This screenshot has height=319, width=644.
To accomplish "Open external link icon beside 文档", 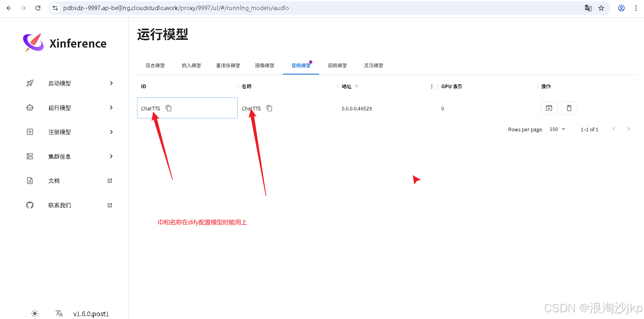I will (110, 180).
